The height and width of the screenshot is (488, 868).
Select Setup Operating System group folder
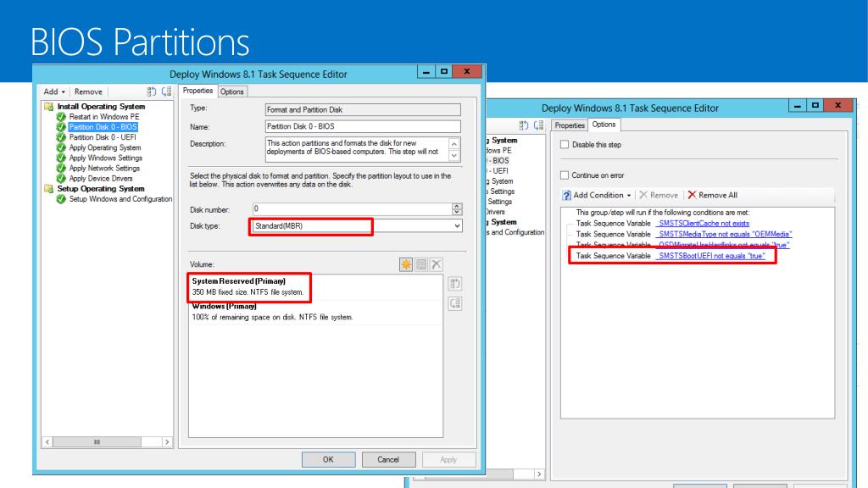tap(101, 189)
